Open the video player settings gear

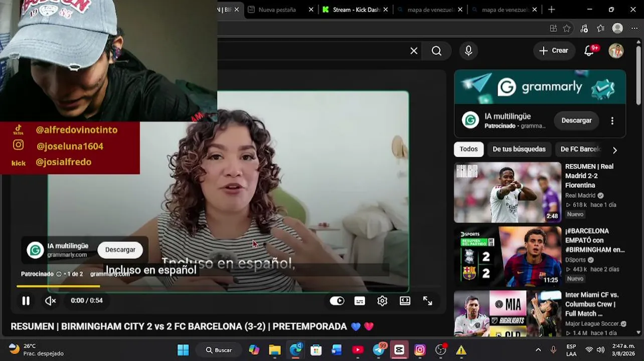point(382,301)
